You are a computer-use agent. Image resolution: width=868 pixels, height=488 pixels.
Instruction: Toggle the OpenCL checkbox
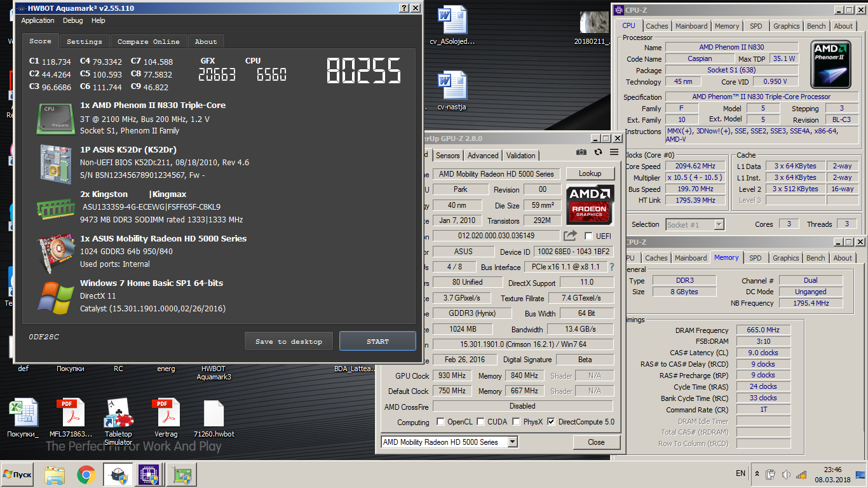[x=440, y=422]
